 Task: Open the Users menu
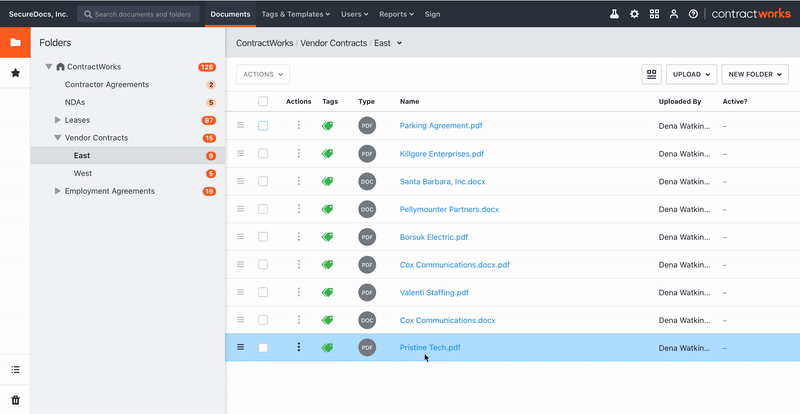click(x=355, y=14)
